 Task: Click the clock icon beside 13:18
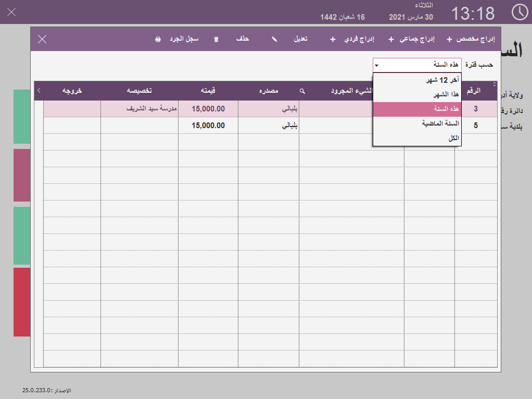tap(520, 13)
